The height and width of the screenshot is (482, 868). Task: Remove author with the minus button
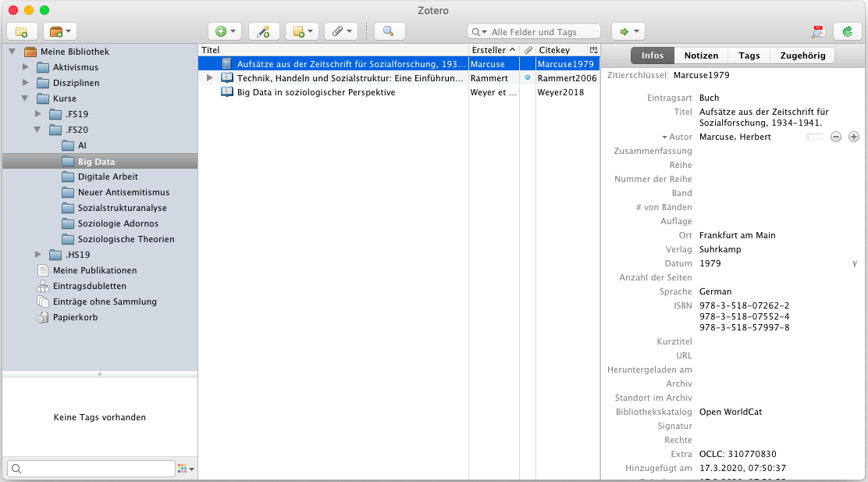(x=836, y=137)
